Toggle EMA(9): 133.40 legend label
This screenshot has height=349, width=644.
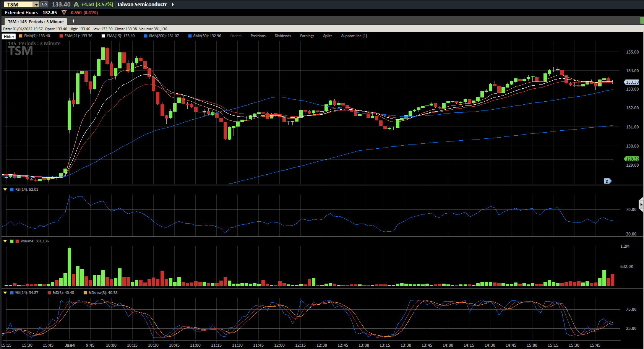click(x=37, y=36)
